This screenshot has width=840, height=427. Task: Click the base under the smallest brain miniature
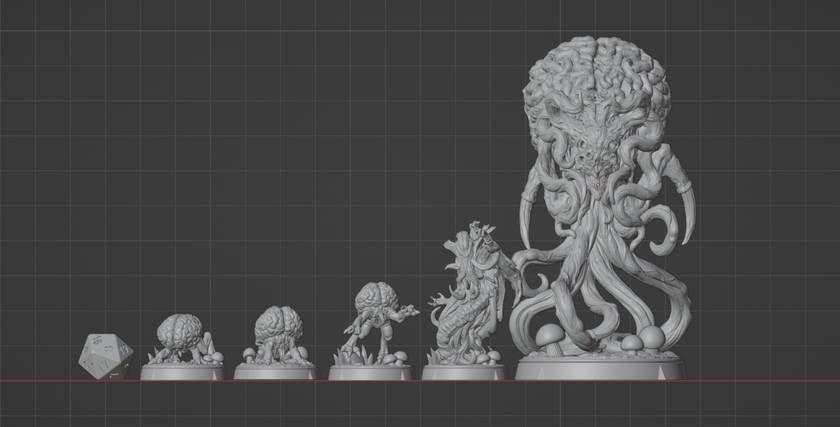tap(183, 372)
